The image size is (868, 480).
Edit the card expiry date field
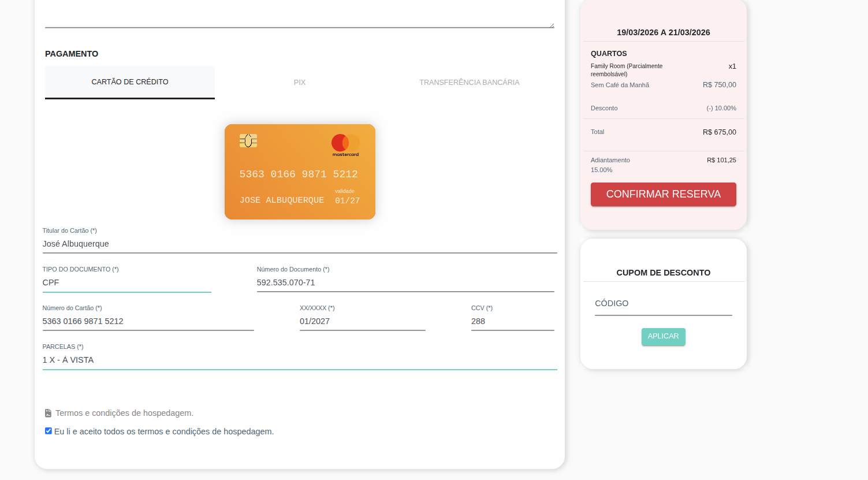362,321
